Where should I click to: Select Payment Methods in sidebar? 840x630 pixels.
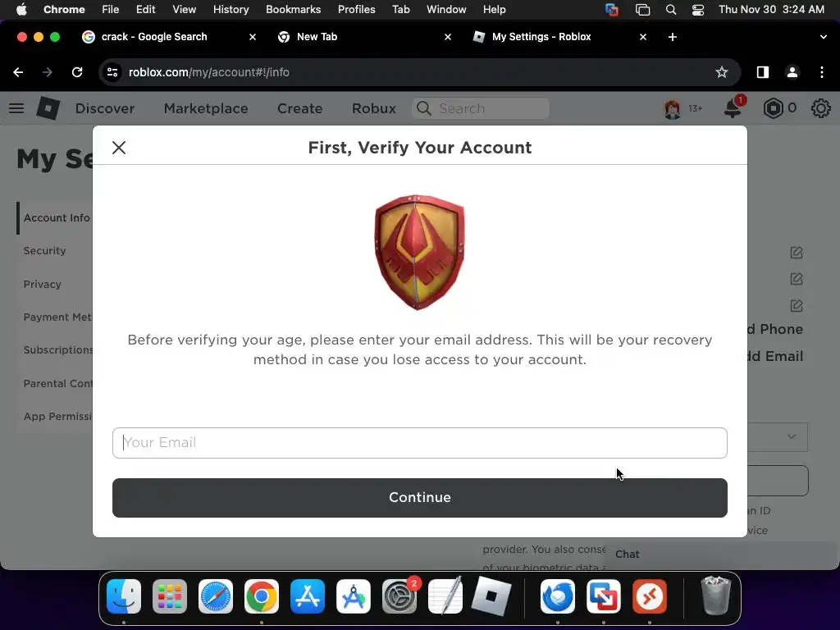57,317
